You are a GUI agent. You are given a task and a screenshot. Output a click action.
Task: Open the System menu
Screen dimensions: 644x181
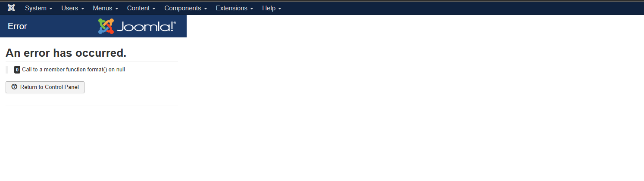[x=39, y=8]
